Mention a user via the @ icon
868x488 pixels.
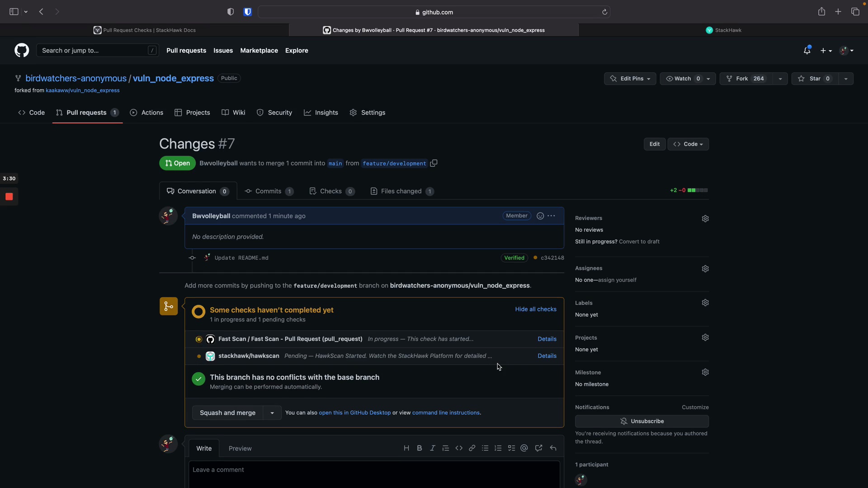point(524,448)
